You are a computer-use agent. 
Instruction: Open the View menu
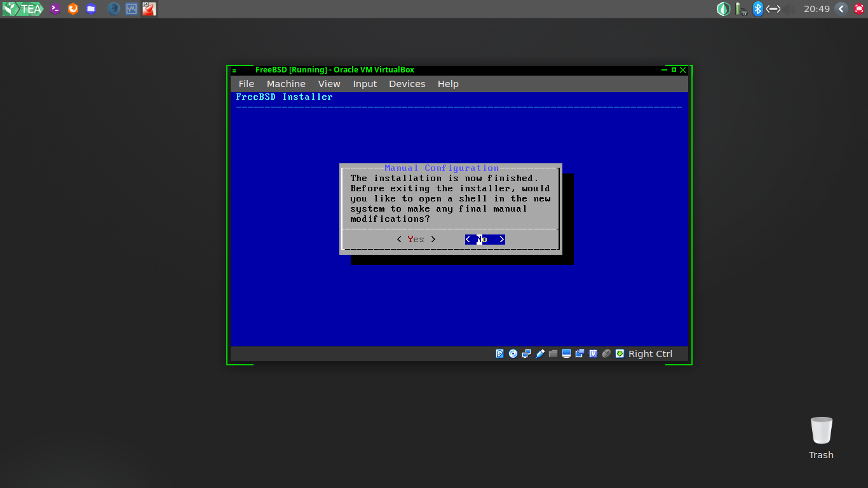click(329, 84)
